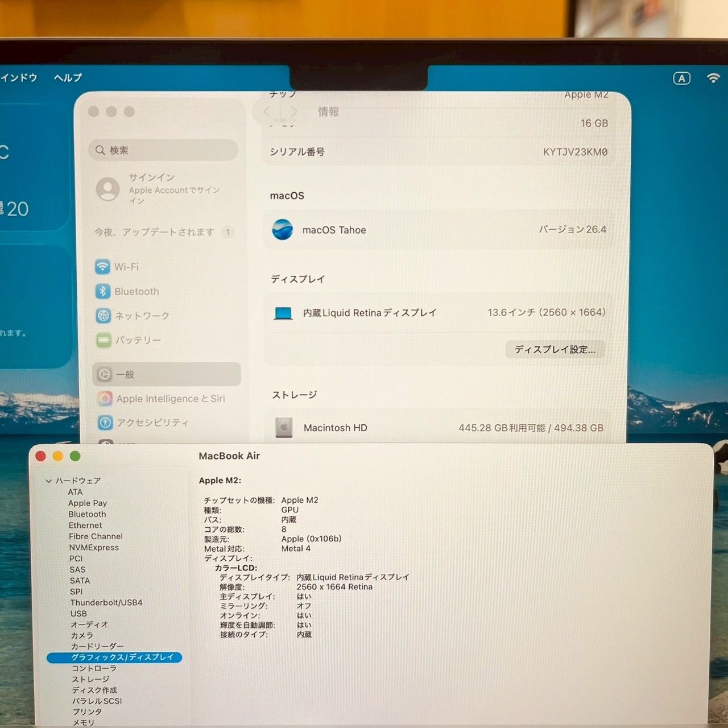Screen dimensions: 728x728
Task: Select プリンタ in hardware list
Action: 87,712
